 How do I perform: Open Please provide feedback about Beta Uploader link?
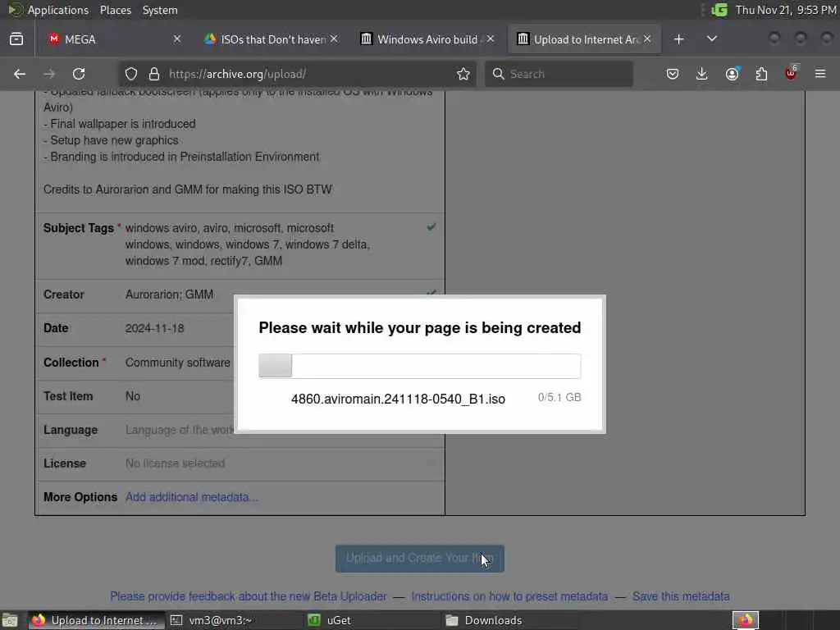click(x=248, y=596)
